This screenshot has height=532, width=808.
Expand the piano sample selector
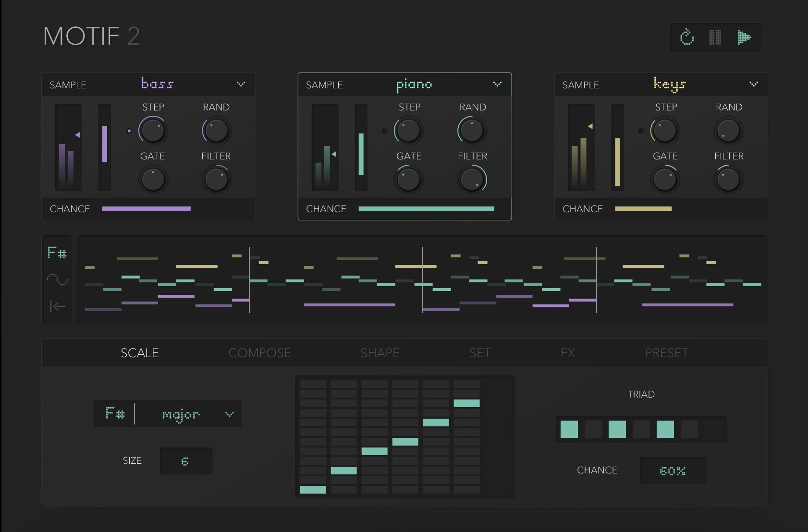click(x=497, y=85)
